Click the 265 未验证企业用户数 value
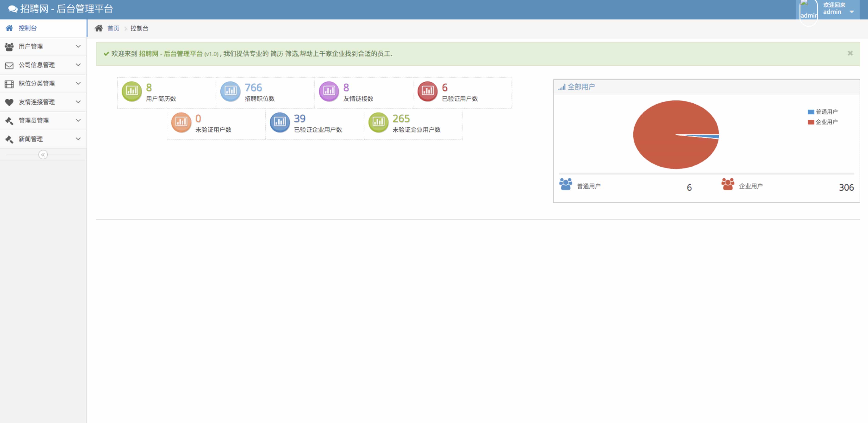The height and width of the screenshot is (423, 868). pyautogui.click(x=401, y=118)
